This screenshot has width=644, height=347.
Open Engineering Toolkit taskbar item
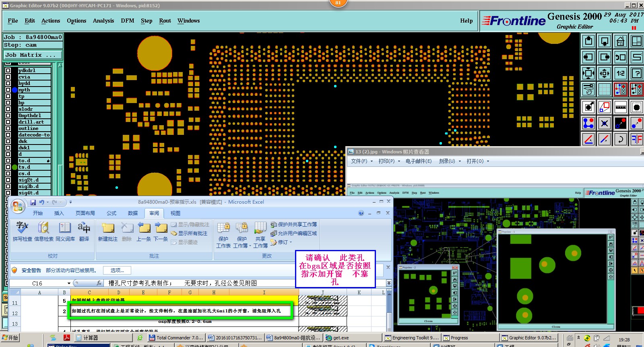[x=412, y=338]
